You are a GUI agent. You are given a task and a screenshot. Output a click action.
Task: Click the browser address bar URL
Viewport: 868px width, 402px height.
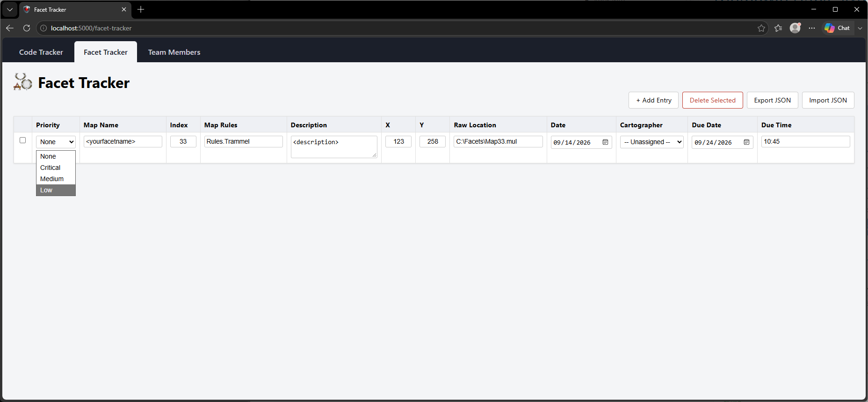click(91, 28)
